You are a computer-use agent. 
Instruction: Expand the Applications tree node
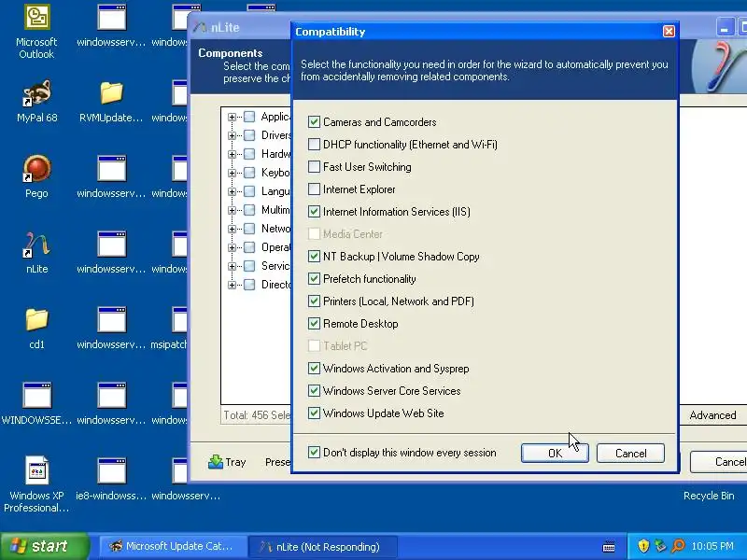coord(232,117)
